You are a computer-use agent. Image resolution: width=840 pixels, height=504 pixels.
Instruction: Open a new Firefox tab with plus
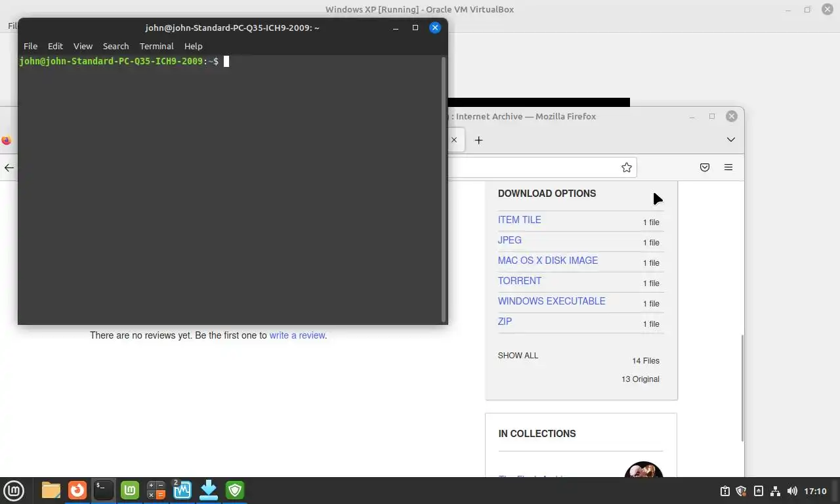click(479, 140)
